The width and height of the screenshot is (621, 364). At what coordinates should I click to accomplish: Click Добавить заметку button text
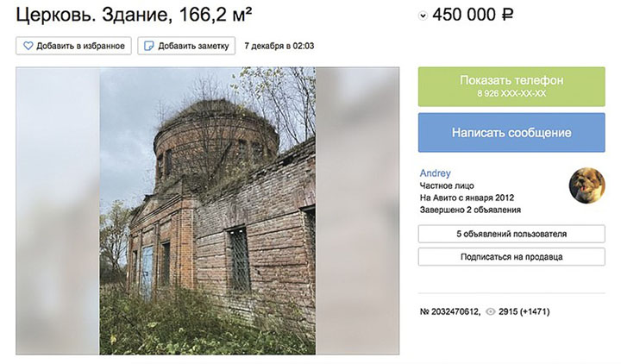tap(193, 46)
